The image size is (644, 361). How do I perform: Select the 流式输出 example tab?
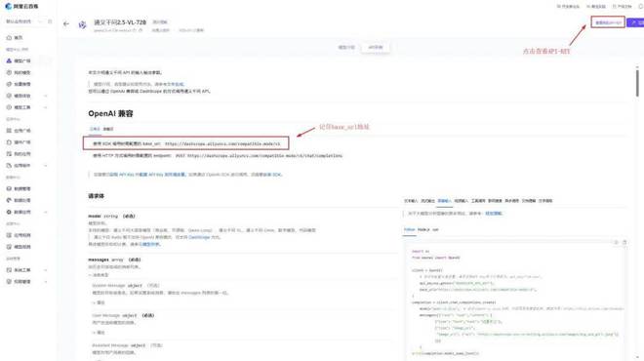click(x=427, y=201)
